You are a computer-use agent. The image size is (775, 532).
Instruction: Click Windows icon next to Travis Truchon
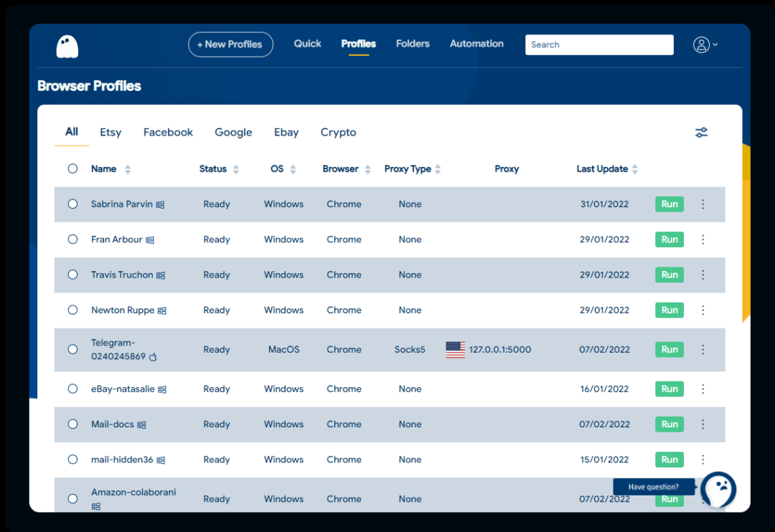coord(161,275)
